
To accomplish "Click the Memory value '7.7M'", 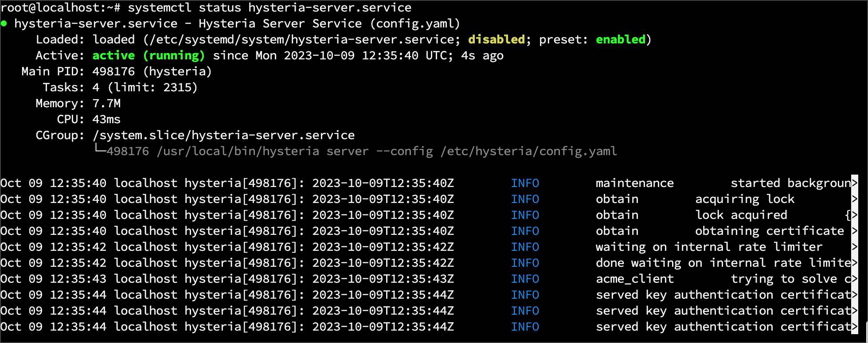I will click(106, 103).
